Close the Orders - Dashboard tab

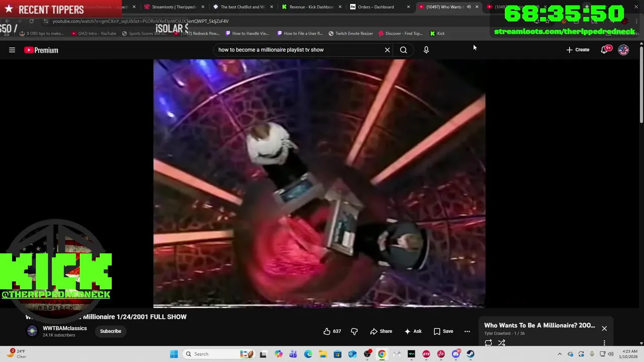(408, 7)
